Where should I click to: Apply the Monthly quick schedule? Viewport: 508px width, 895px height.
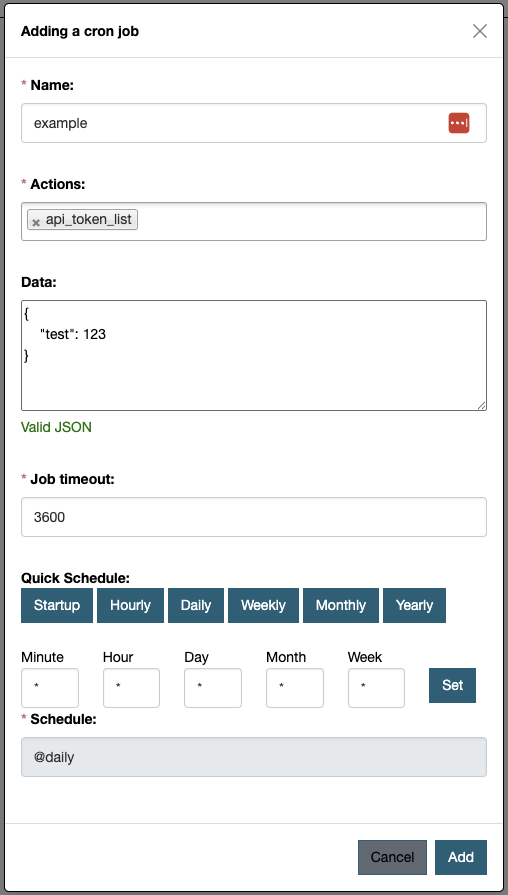341,605
